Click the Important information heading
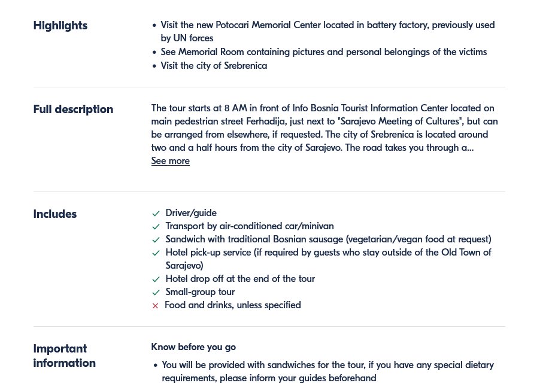Image resolution: width=549 pixels, height=392 pixels. pyautogui.click(x=64, y=356)
